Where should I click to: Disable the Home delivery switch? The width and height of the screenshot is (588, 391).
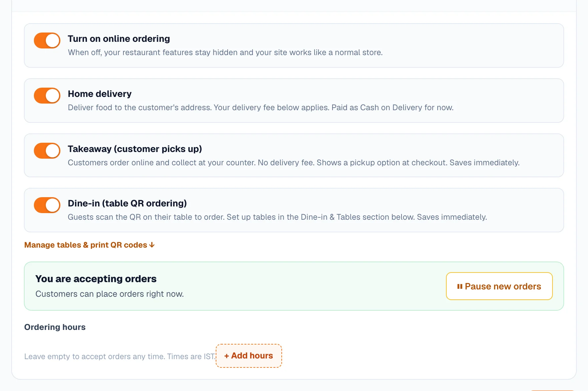(47, 96)
